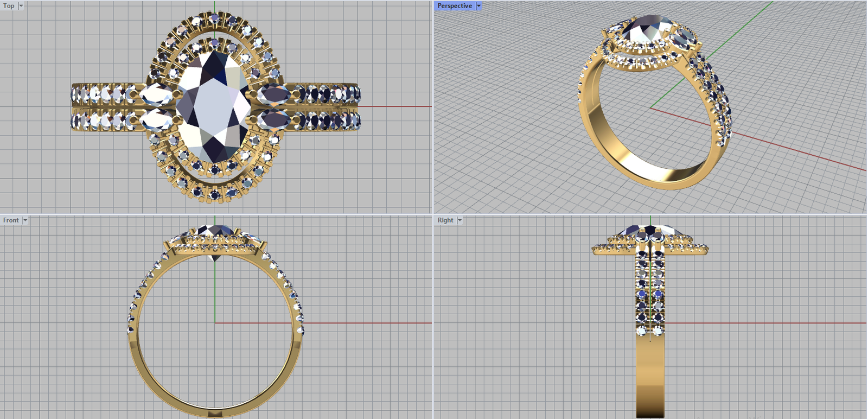Click the sizing notch at ring bottom in Front view
The height and width of the screenshot is (419, 868).
(x=215, y=414)
